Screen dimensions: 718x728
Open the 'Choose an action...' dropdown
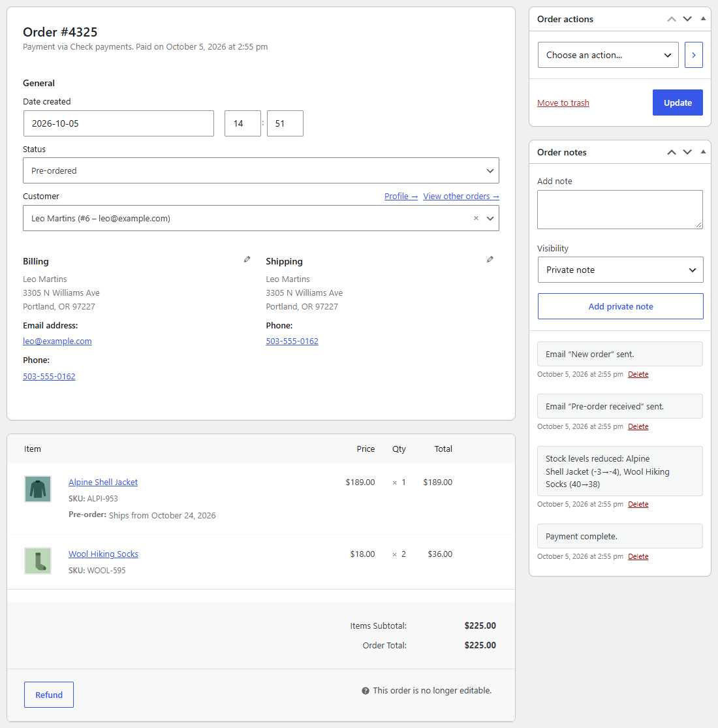click(x=608, y=55)
